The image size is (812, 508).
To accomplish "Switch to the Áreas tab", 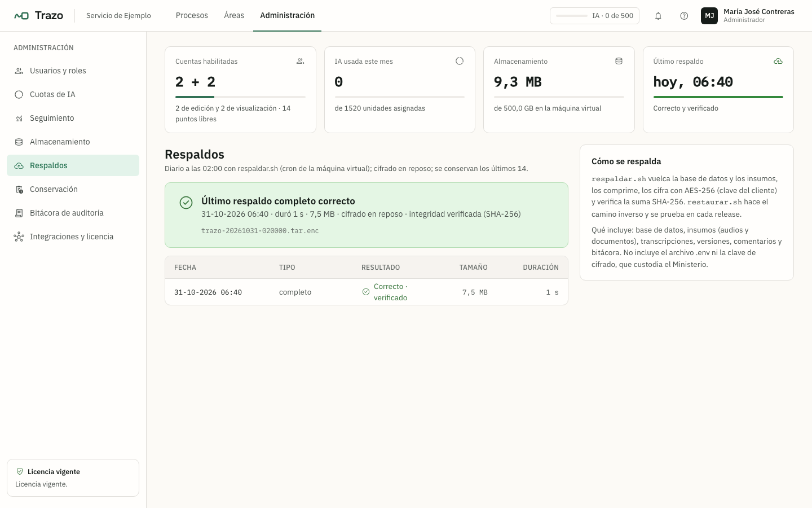I will pos(234,16).
